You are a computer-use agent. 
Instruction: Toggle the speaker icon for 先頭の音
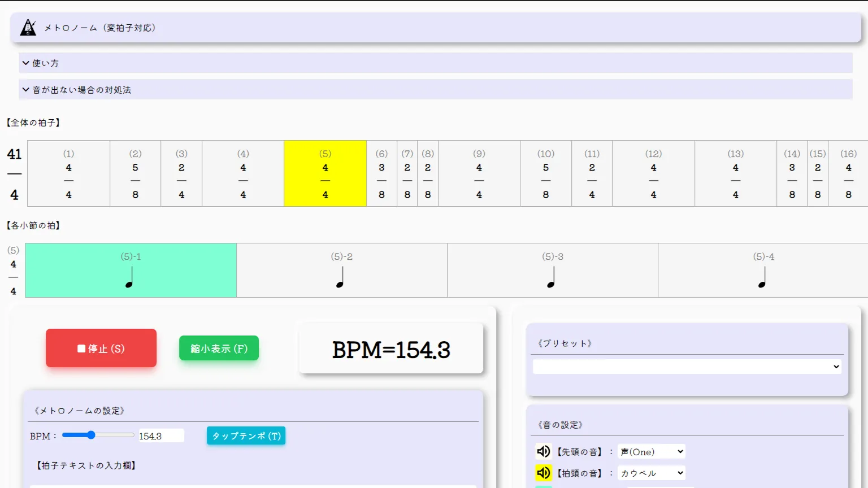point(544,451)
